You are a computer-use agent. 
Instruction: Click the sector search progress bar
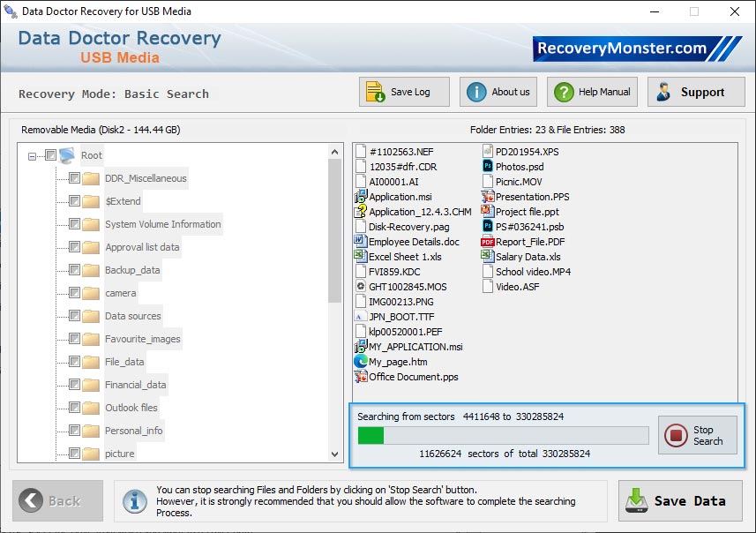pos(501,435)
